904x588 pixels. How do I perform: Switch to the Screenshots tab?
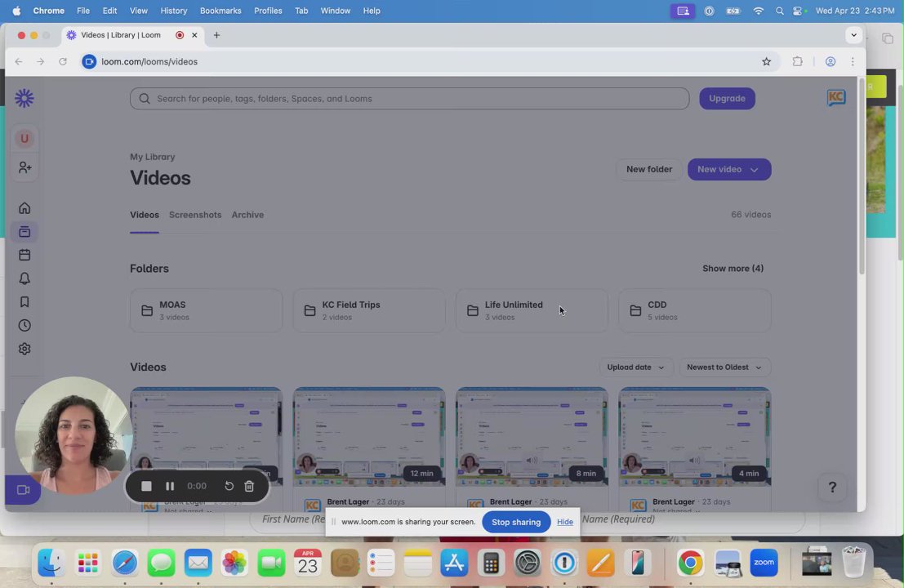[195, 215]
